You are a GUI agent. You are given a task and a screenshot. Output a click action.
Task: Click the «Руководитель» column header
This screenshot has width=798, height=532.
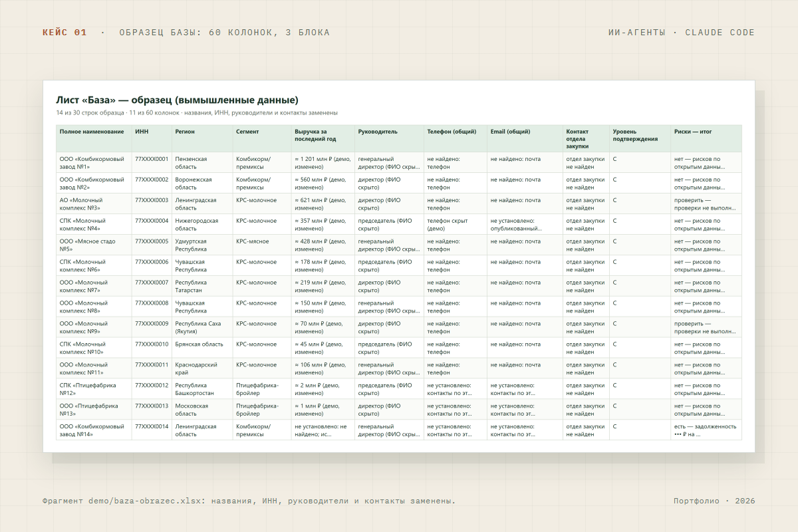click(x=390, y=138)
